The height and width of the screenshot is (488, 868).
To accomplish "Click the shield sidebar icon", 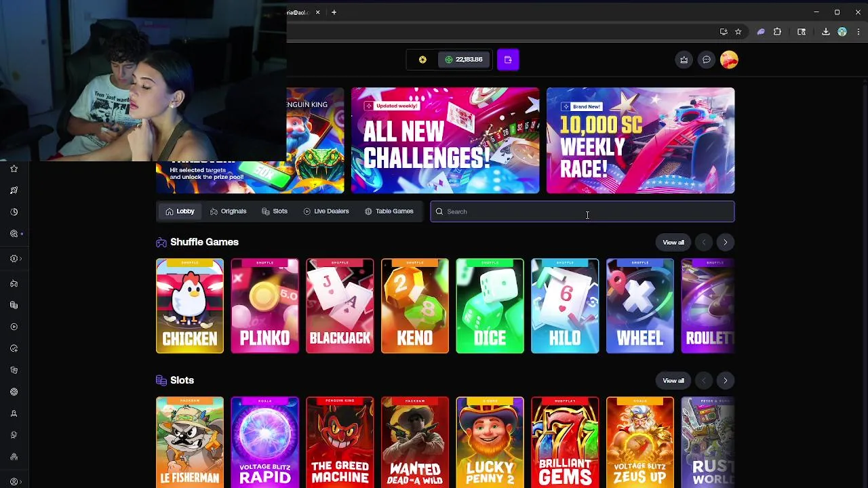I will click(x=14, y=435).
